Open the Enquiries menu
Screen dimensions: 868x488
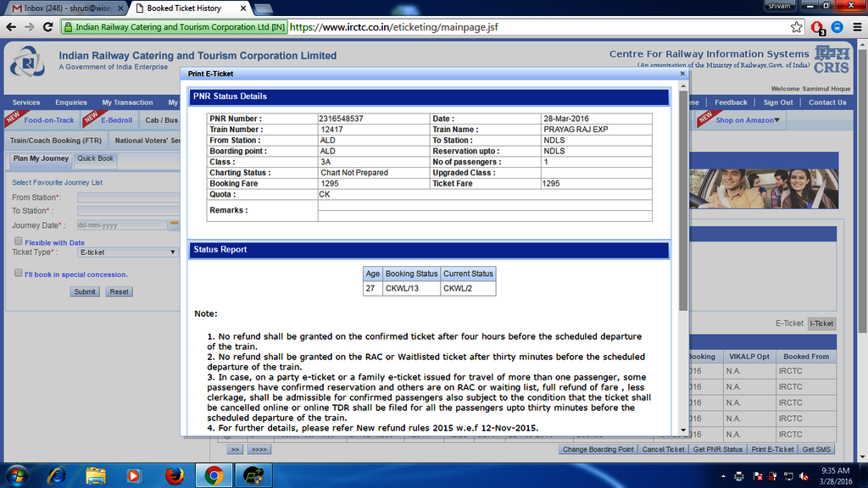(x=71, y=103)
